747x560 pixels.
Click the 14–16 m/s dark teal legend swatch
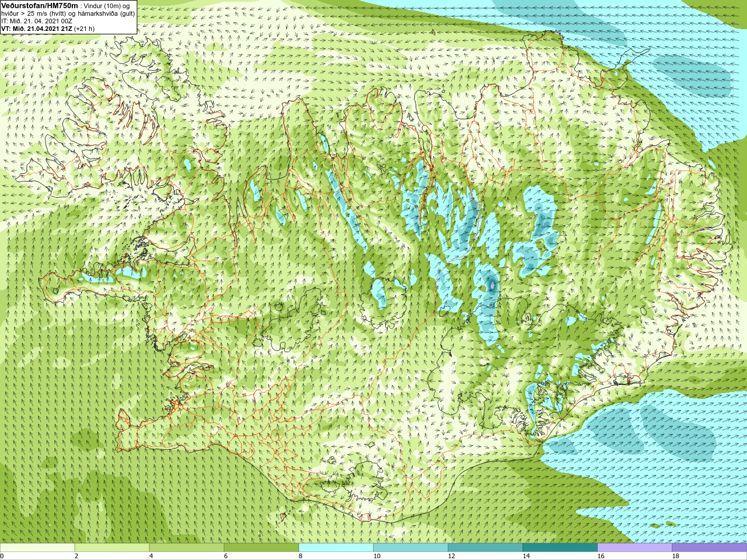point(560,548)
